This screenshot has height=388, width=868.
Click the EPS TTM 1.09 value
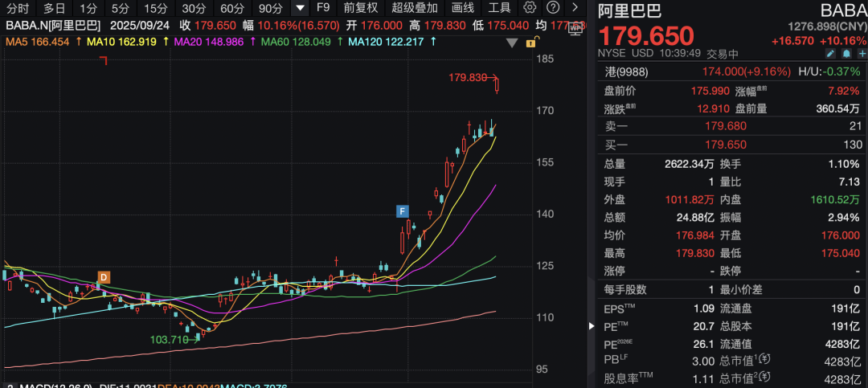[703, 308]
